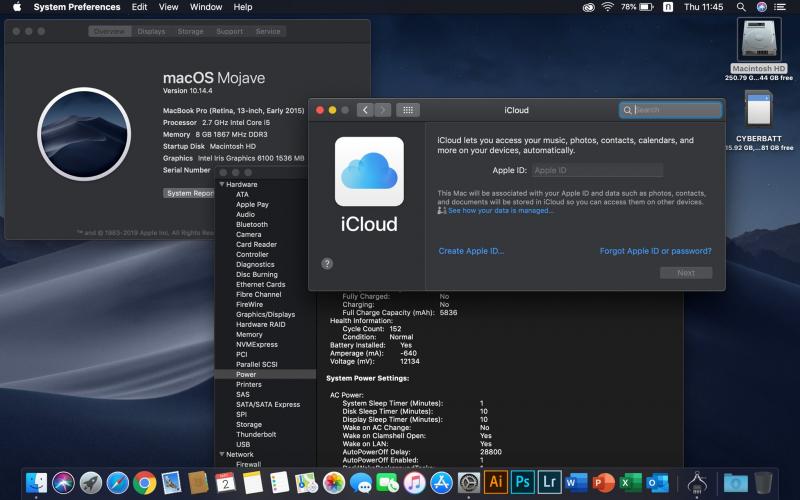Viewport: 800px width, 500px height.
Task: Open FaceTime from the Dock
Action: tap(388, 482)
